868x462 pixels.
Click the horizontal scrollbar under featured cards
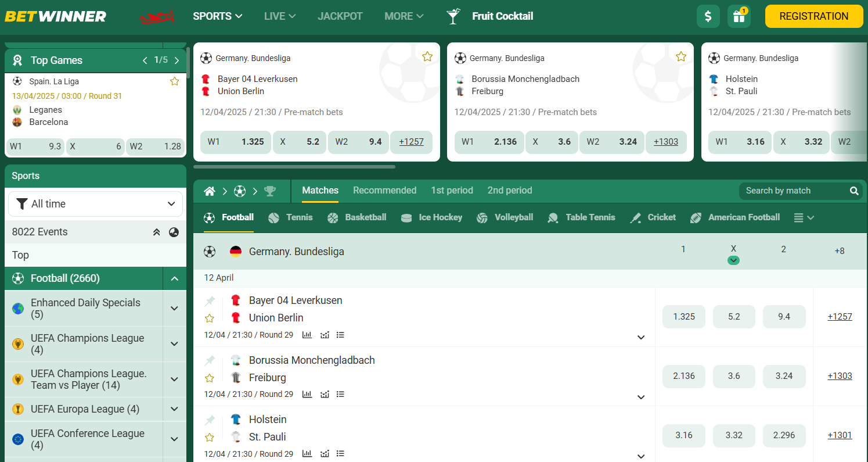click(294, 167)
